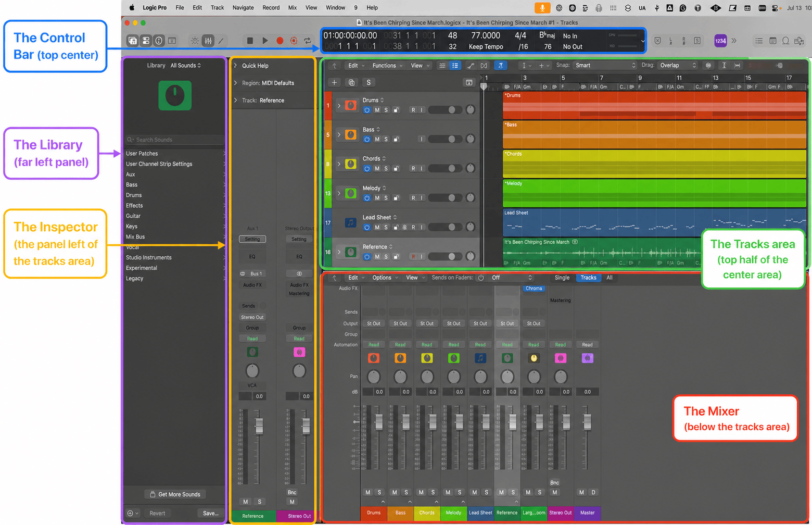
Task: Expand the Drums track stack
Action: click(339, 105)
